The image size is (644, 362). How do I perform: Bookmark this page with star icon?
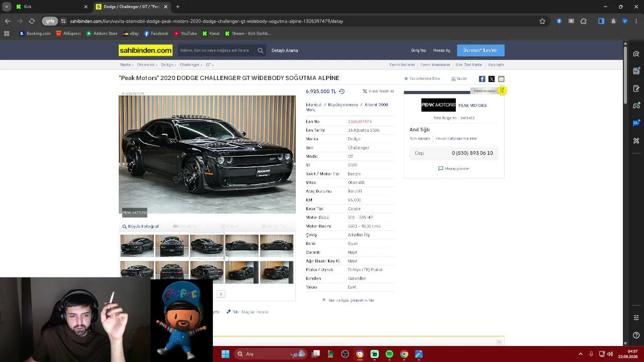click(542, 21)
